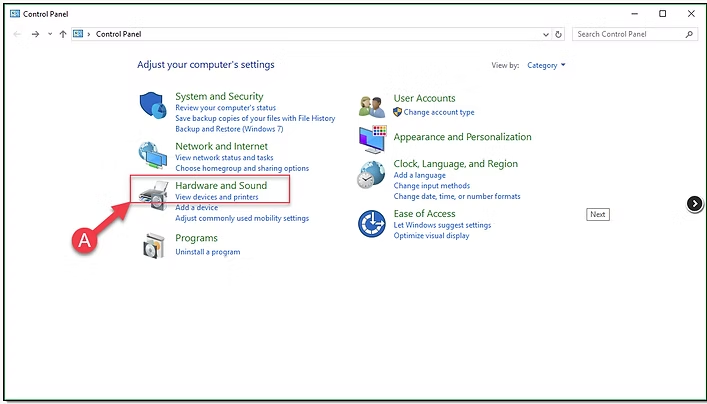This screenshot has width=707, height=404.
Task: Open View devices and printers link
Action: pos(216,197)
